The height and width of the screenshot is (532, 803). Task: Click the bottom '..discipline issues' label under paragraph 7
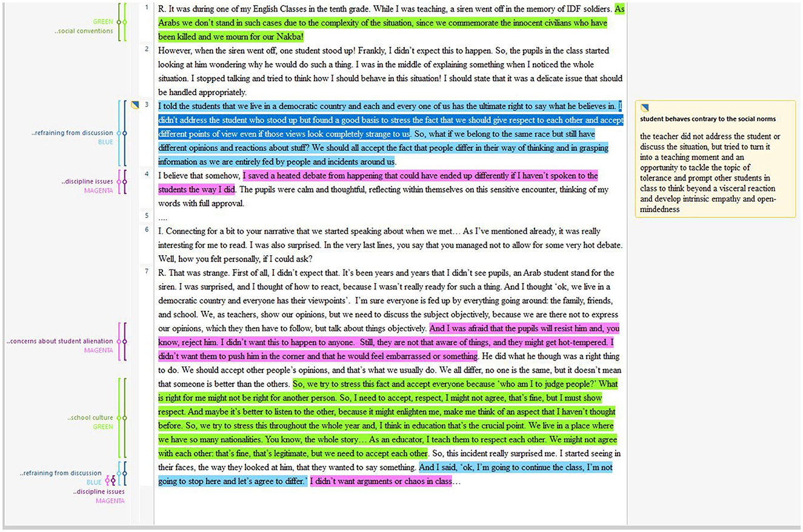click(98, 491)
